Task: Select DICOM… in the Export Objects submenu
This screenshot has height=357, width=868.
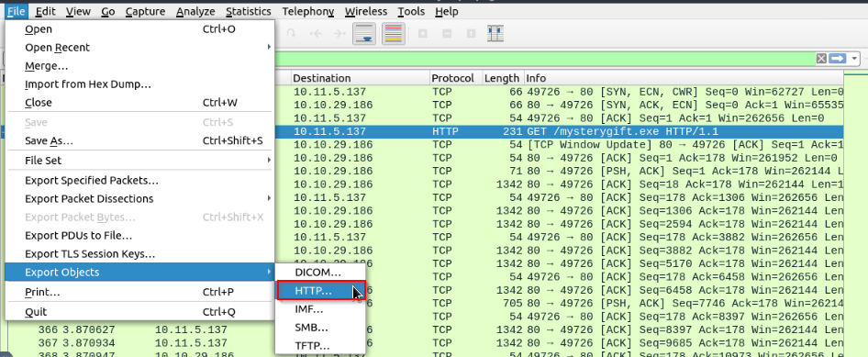Action: [x=320, y=273]
